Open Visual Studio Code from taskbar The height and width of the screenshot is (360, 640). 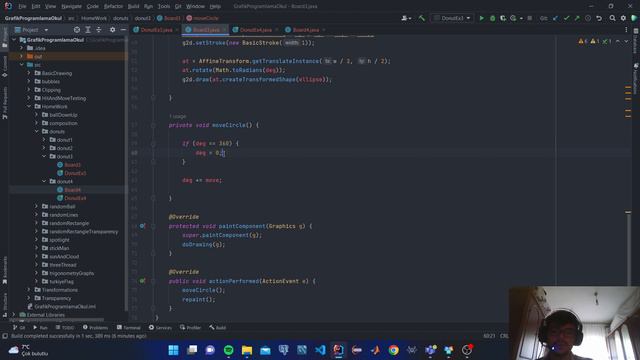[x=320, y=350]
